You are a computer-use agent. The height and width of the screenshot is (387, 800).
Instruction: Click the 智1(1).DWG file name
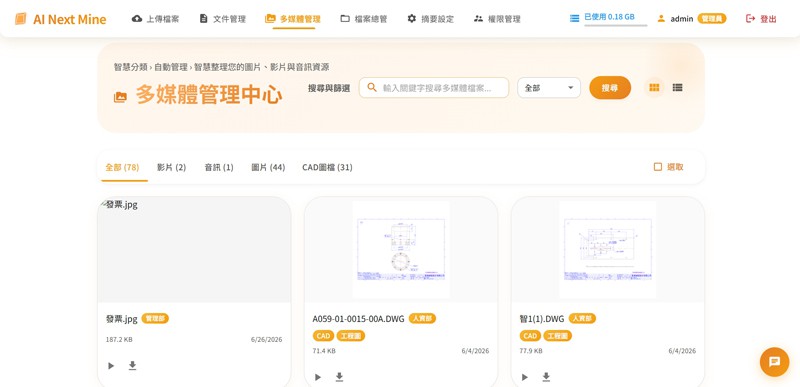(x=542, y=319)
